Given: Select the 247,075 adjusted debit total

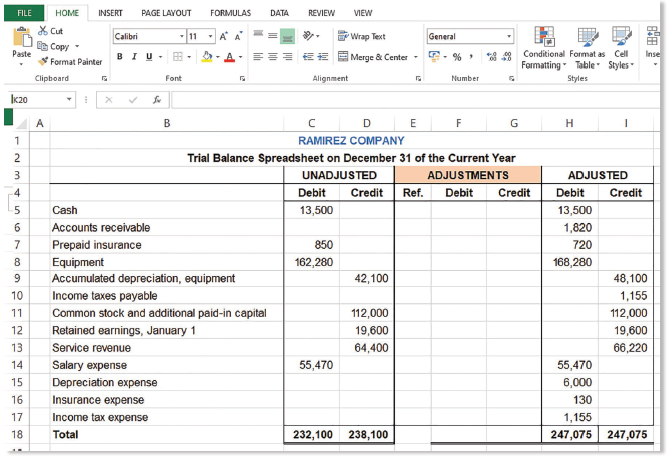Looking at the screenshot, I should point(570,434).
